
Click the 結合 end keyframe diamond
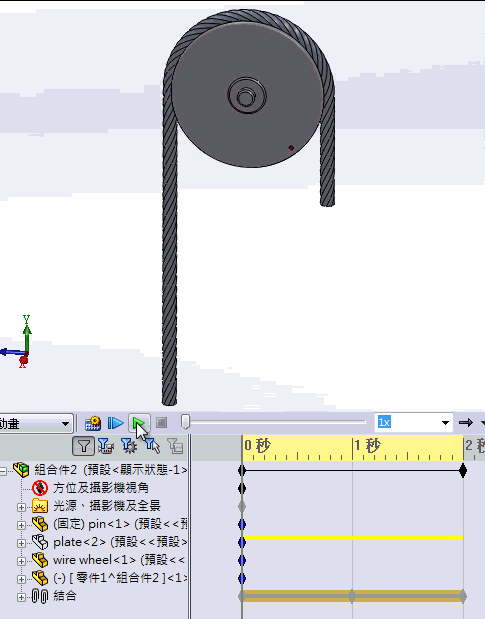tap(463, 596)
